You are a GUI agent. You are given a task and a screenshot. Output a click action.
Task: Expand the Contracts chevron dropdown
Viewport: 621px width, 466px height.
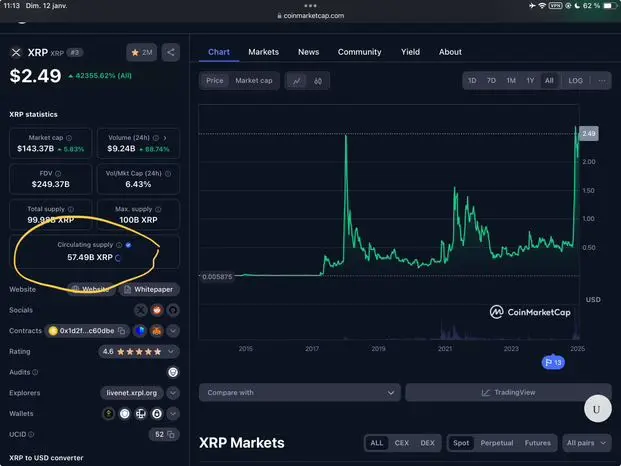coord(173,331)
